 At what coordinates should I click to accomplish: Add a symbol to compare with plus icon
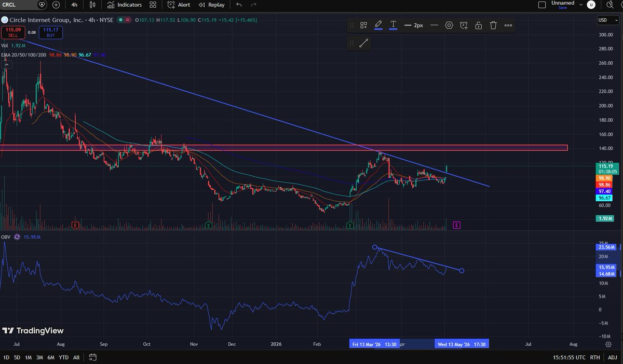pyautogui.click(x=56, y=5)
